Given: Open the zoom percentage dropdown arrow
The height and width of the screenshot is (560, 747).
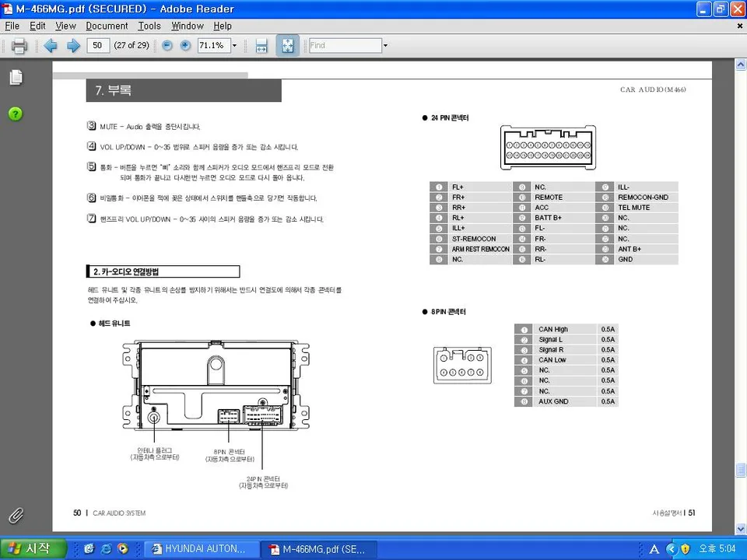Looking at the screenshot, I should click(234, 46).
